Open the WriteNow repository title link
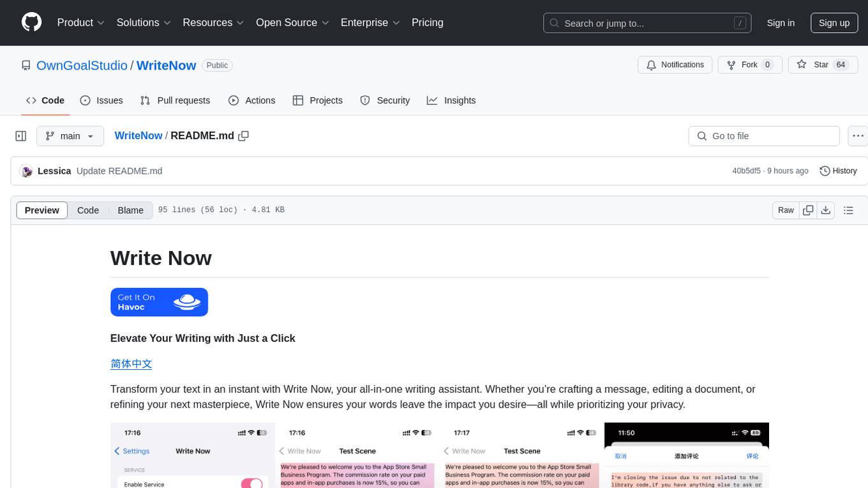868x488 pixels. pos(166,65)
